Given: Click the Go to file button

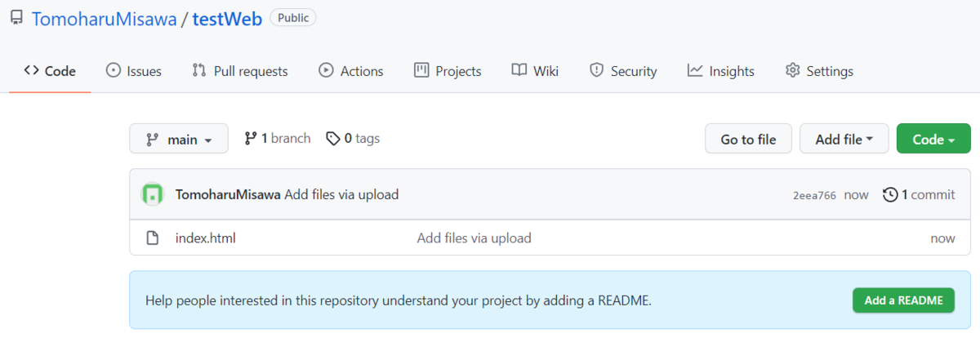Looking at the screenshot, I should click(x=748, y=139).
